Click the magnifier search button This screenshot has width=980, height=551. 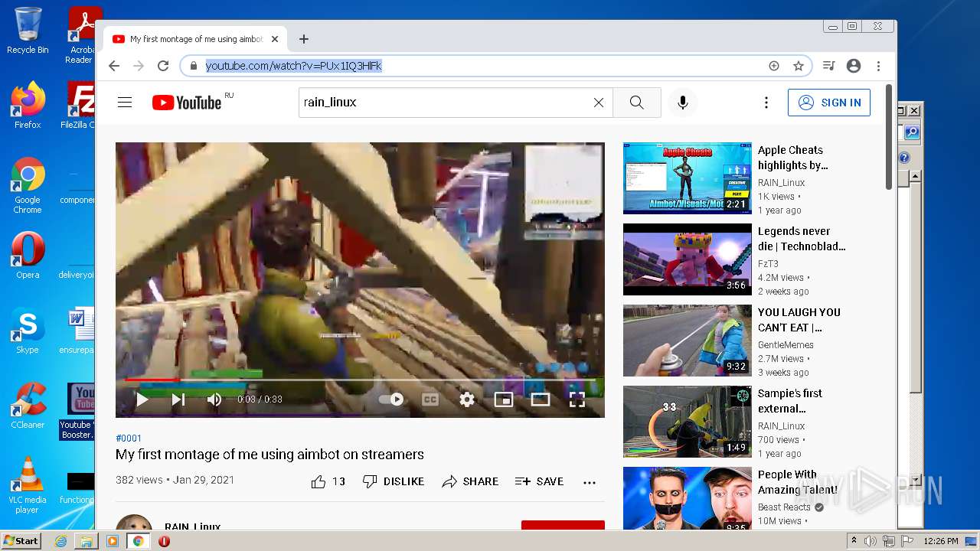pos(636,103)
